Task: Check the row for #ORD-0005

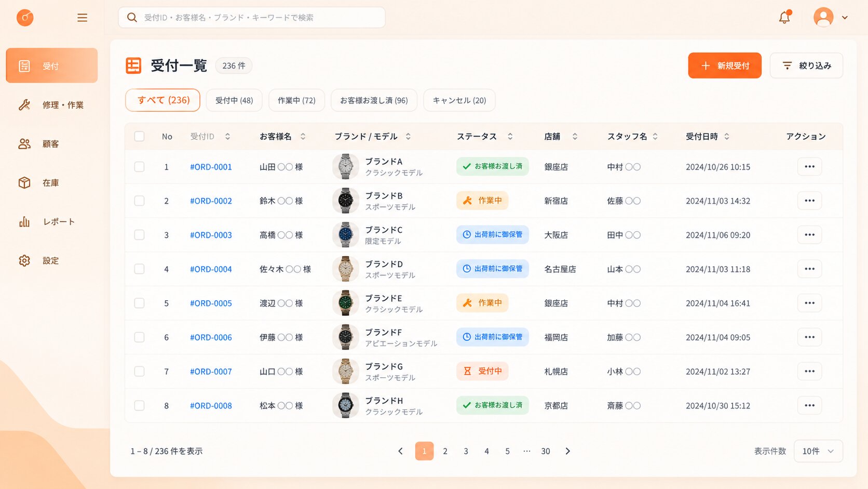Action: point(139,303)
